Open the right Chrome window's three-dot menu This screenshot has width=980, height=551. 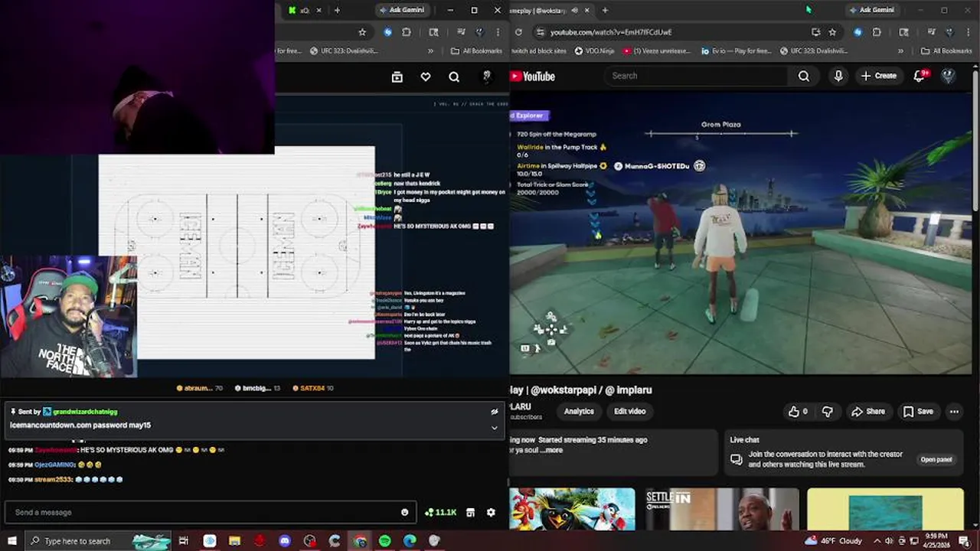coord(969,32)
